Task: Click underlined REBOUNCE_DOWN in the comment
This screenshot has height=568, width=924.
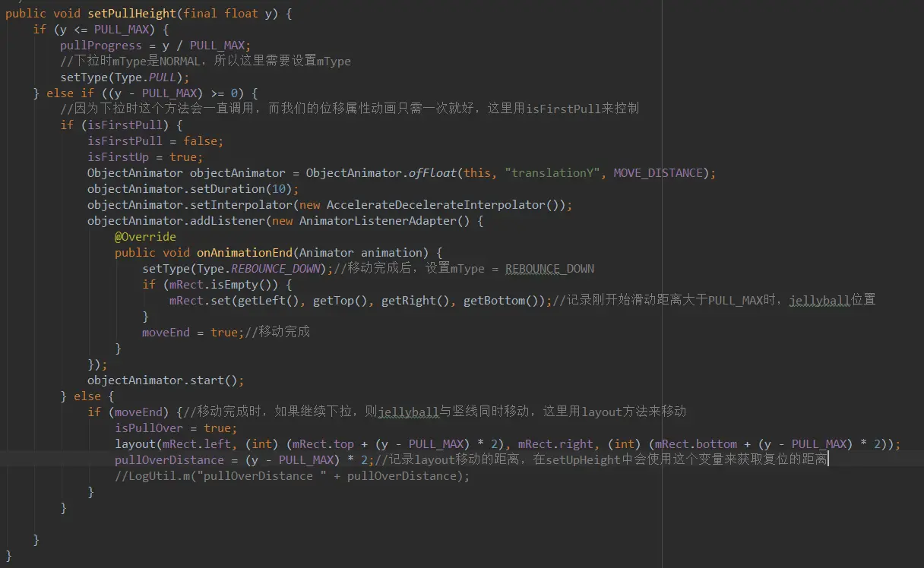Action: 549,268
